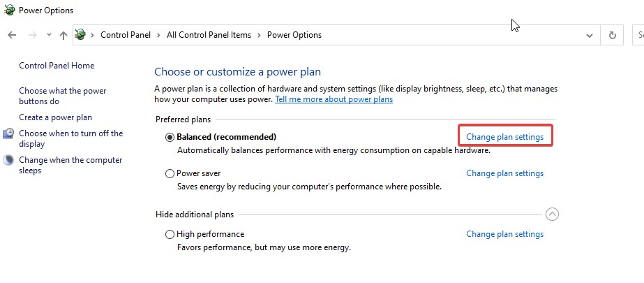Viewport: 644px width, 283px height.
Task: Click the Back navigation arrow
Action: (x=12, y=35)
